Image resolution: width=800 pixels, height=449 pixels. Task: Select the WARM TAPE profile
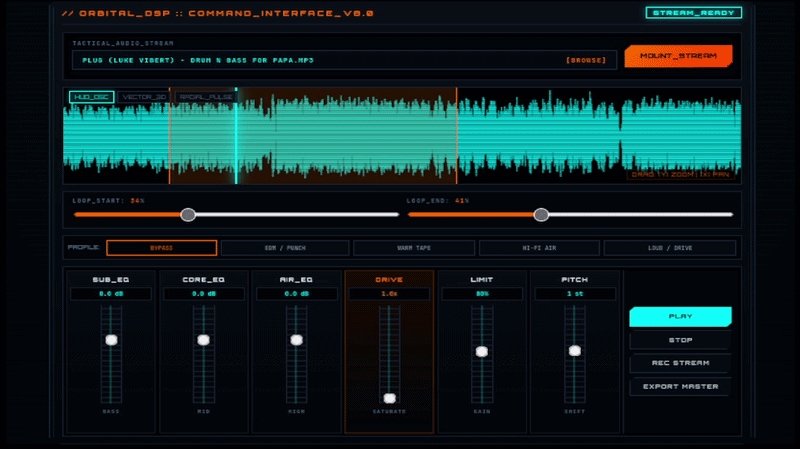coord(414,248)
